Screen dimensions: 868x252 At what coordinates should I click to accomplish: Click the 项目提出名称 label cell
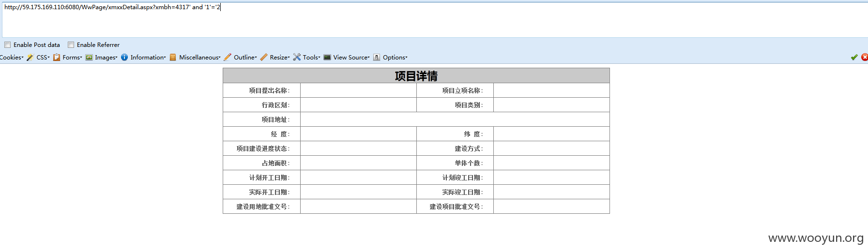click(262, 90)
